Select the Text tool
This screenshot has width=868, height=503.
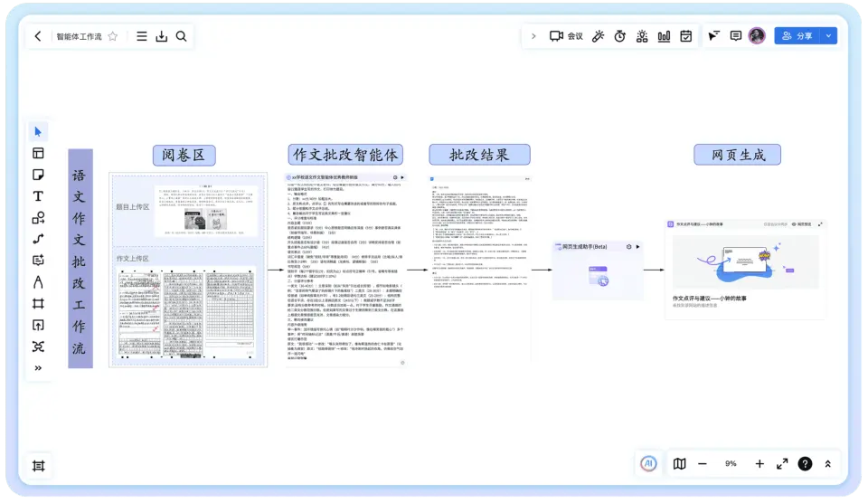[x=38, y=196]
